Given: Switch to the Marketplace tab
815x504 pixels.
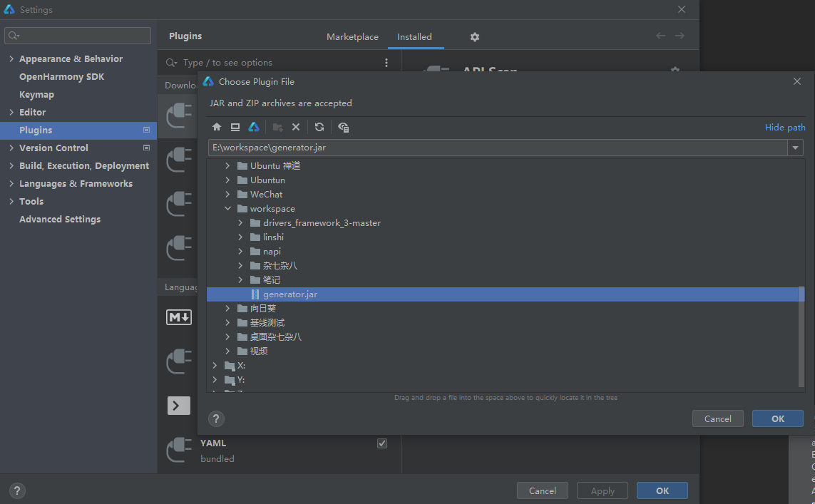Looking at the screenshot, I should coord(352,37).
